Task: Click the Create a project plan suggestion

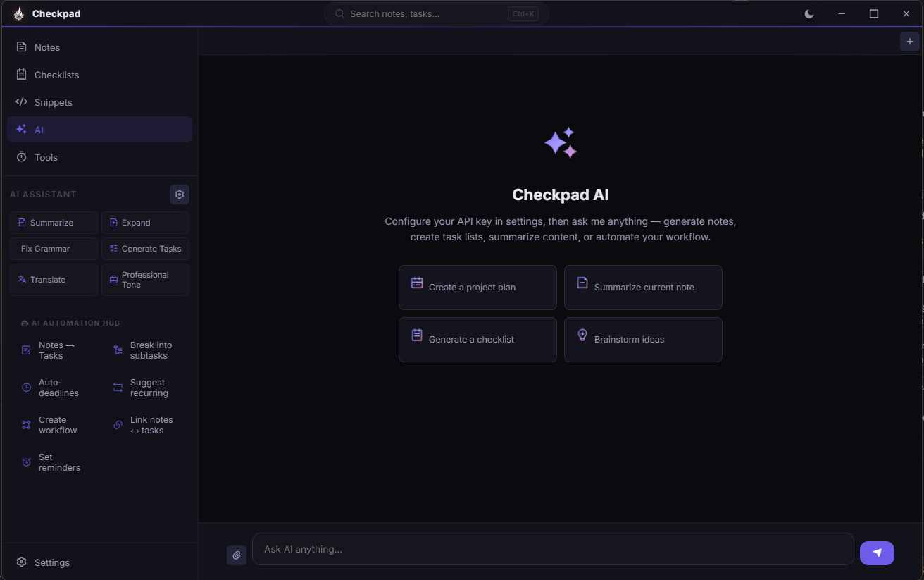Action: (x=477, y=287)
